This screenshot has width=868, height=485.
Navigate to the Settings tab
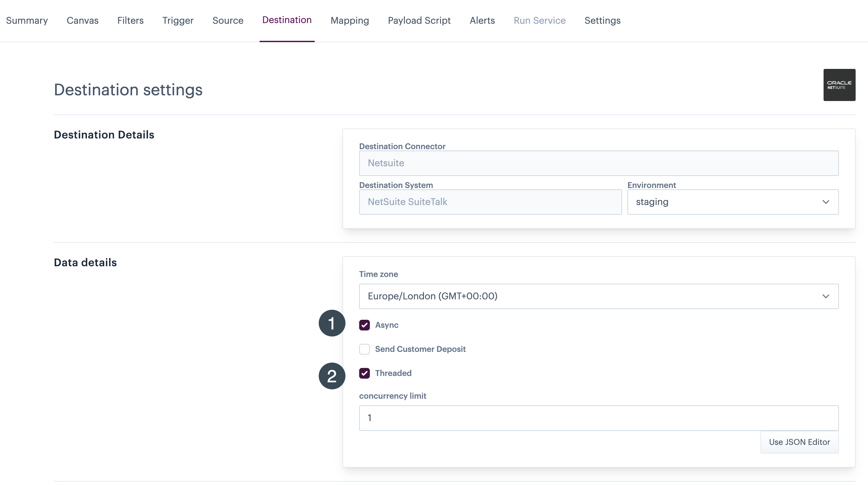click(x=602, y=21)
